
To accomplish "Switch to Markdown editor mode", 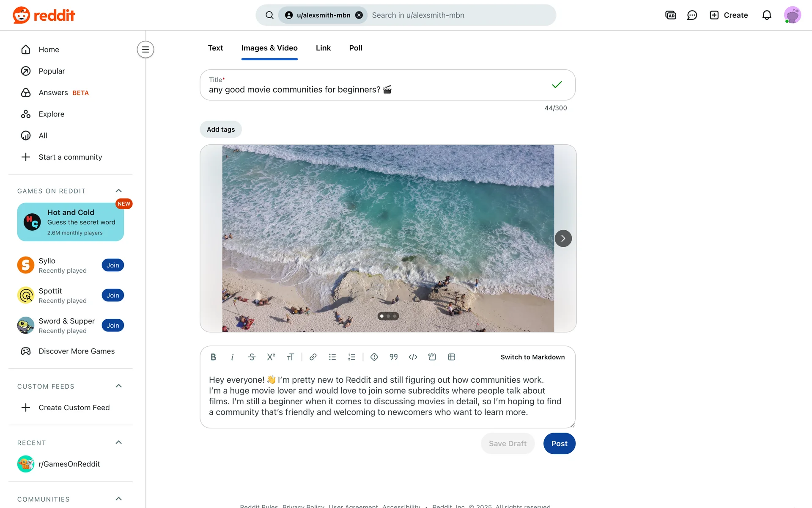I will 532,357.
